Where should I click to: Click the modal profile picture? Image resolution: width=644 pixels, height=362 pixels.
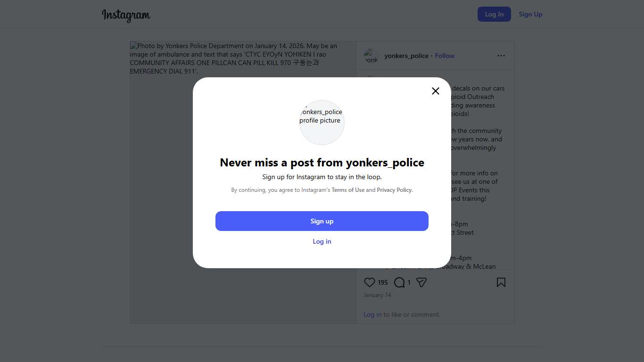pos(322,122)
